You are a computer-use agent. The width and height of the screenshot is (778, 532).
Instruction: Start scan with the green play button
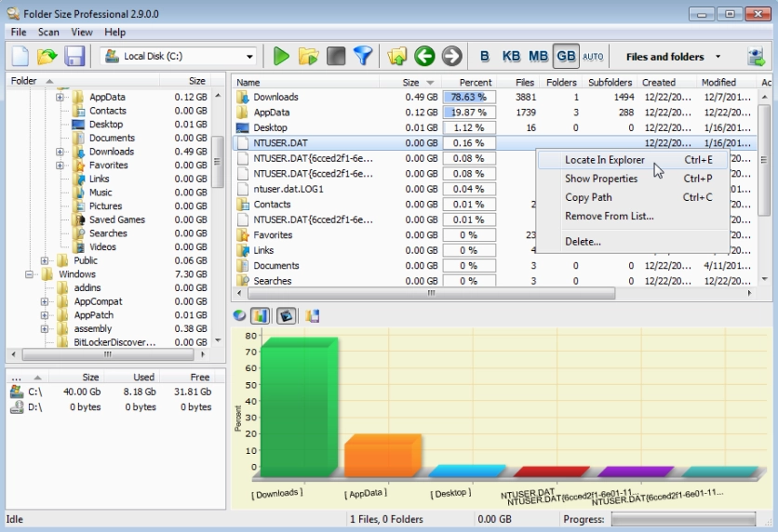tap(281, 57)
